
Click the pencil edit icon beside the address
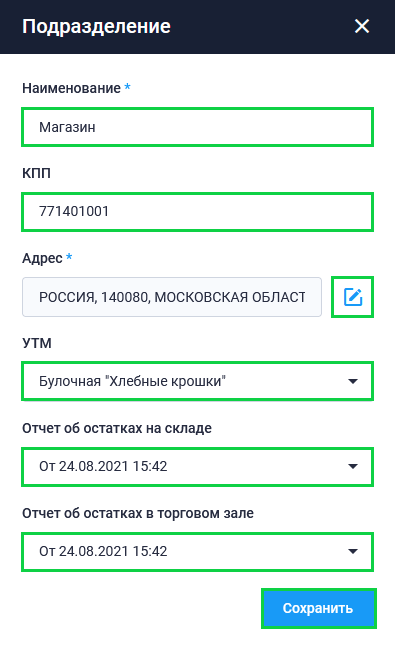[353, 297]
